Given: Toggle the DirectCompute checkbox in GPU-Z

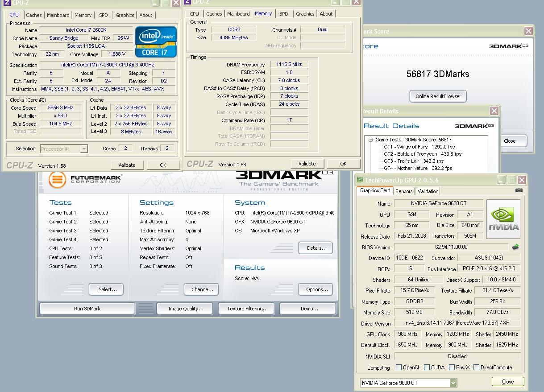Looking at the screenshot, I should point(476,367).
